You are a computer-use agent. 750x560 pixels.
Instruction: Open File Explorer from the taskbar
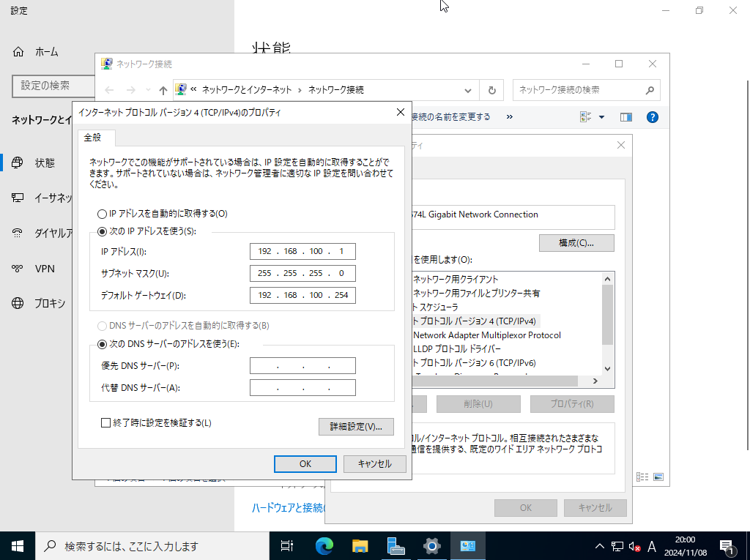[x=360, y=545]
